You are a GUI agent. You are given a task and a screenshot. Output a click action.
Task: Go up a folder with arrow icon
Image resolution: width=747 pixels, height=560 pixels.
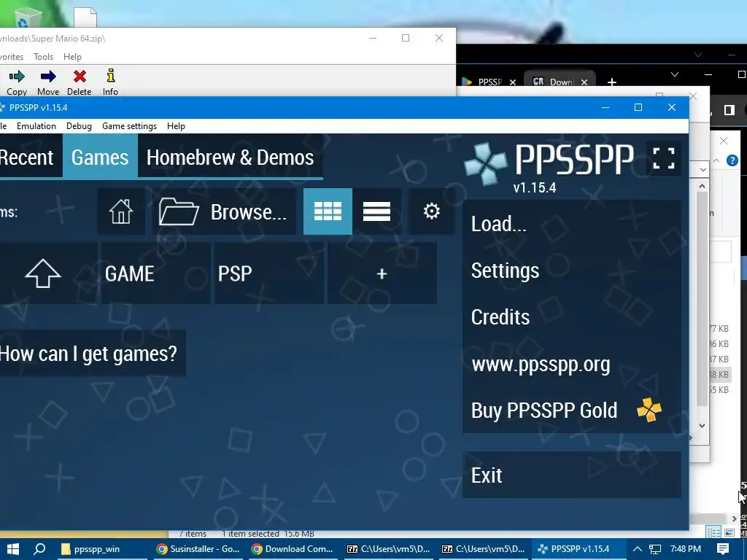point(43,273)
